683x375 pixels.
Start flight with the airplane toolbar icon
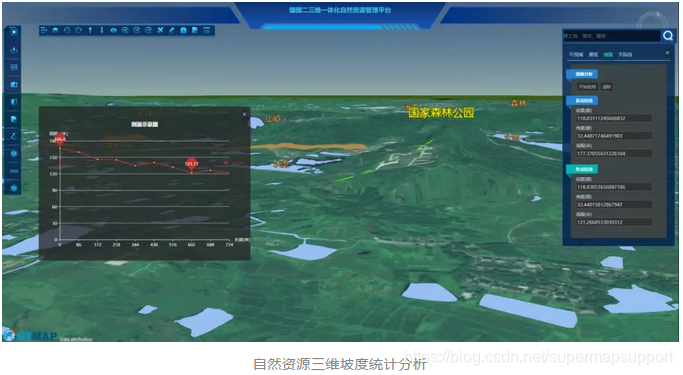(x=160, y=30)
